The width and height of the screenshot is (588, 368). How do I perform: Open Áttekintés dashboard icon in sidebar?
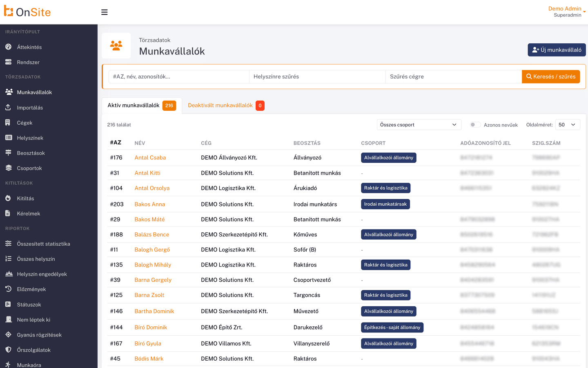pos(8,47)
